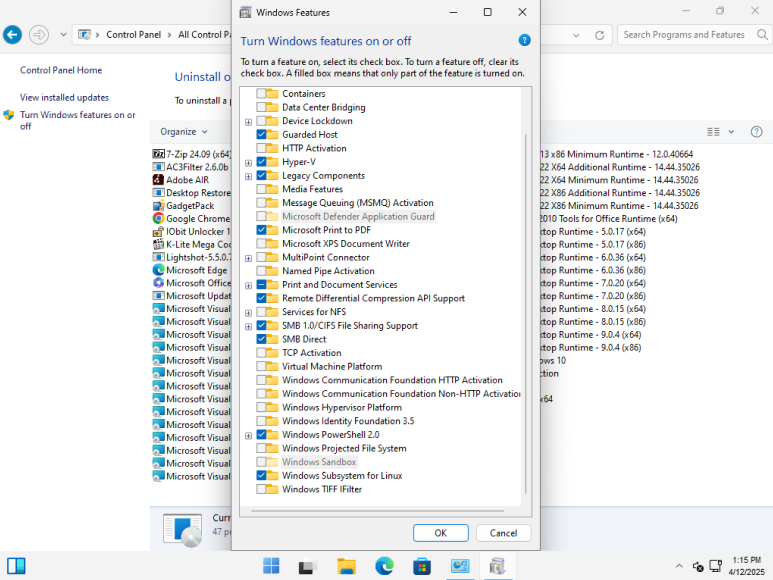The width and height of the screenshot is (773, 580).
Task: Click the magnifier icon in Search Programs box
Action: point(762,34)
